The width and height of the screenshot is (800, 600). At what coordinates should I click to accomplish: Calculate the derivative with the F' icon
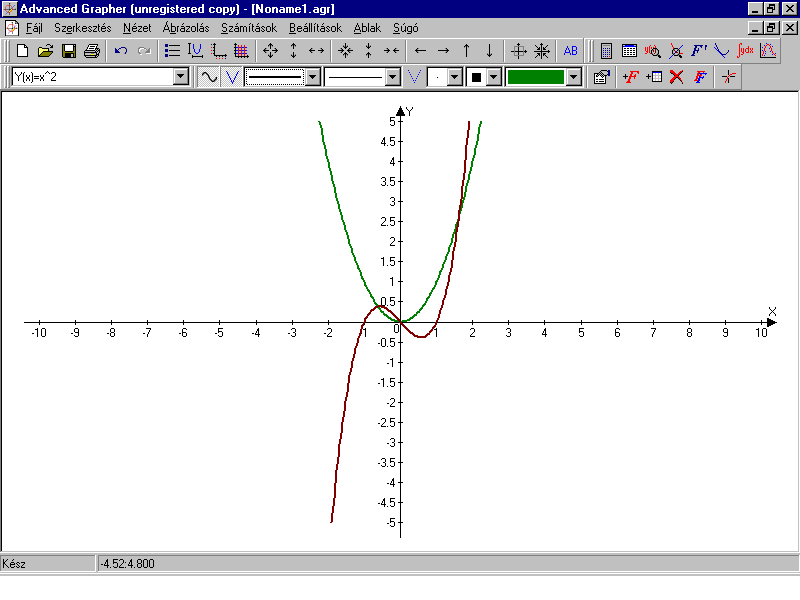point(699,51)
